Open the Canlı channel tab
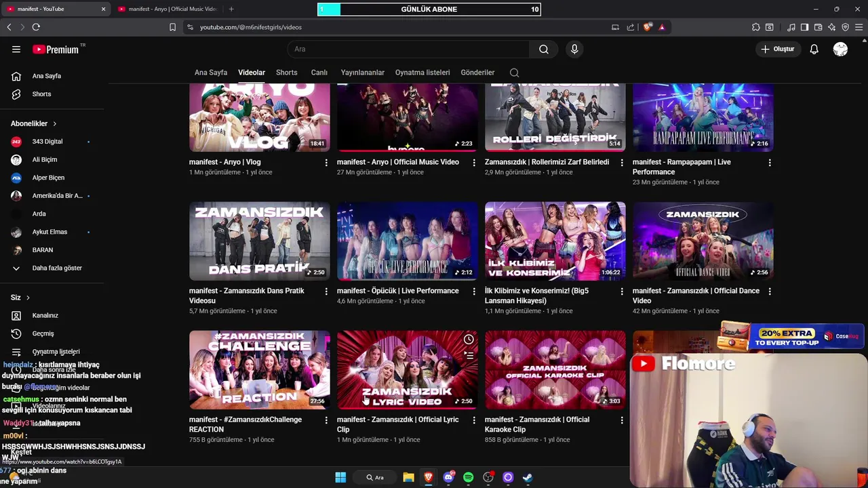Viewport: 868px width, 488px height. pyautogui.click(x=319, y=73)
